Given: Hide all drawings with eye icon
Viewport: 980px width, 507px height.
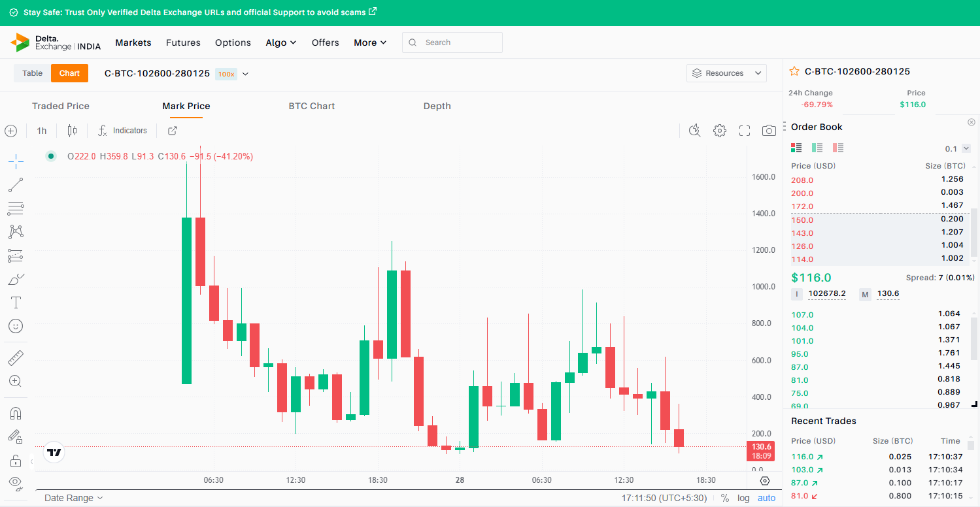Looking at the screenshot, I should click(16, 483).
